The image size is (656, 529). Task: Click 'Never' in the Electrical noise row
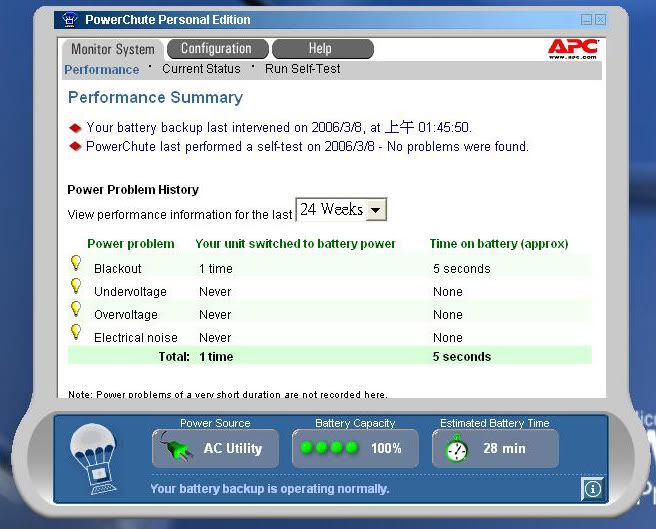[215, 338]
